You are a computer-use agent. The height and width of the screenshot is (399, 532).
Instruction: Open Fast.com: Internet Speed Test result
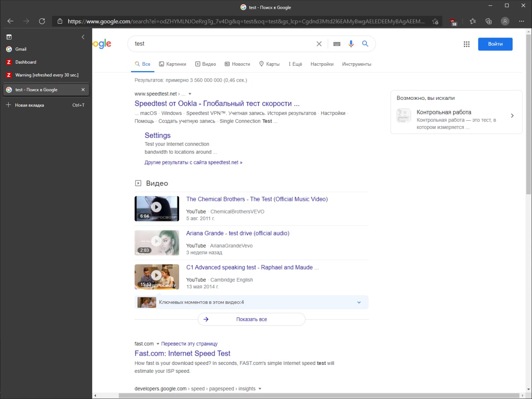(182, 353)
